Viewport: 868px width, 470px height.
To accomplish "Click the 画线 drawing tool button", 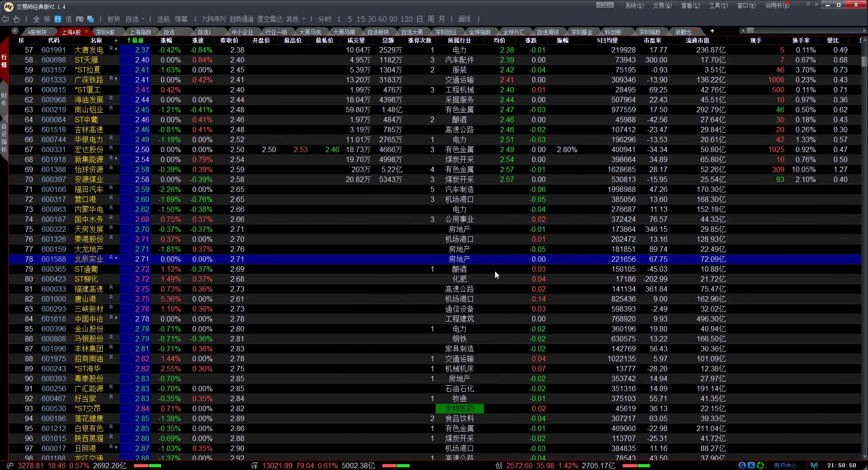I will pos(464,19).
